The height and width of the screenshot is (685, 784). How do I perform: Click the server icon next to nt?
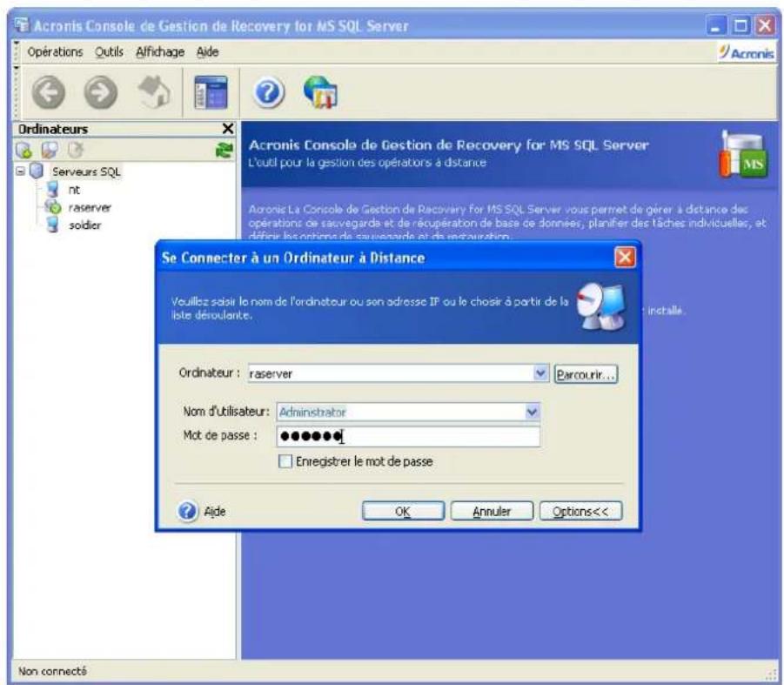click(52, 190)
